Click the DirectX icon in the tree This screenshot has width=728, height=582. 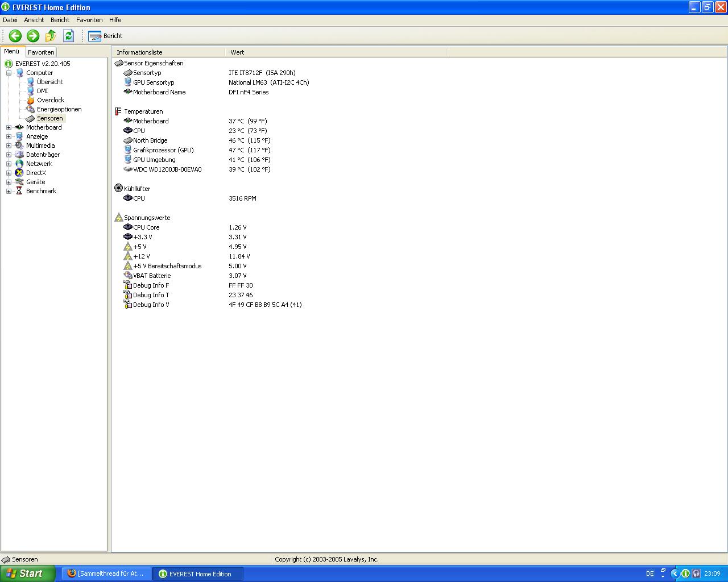click(x=19, y=173)
